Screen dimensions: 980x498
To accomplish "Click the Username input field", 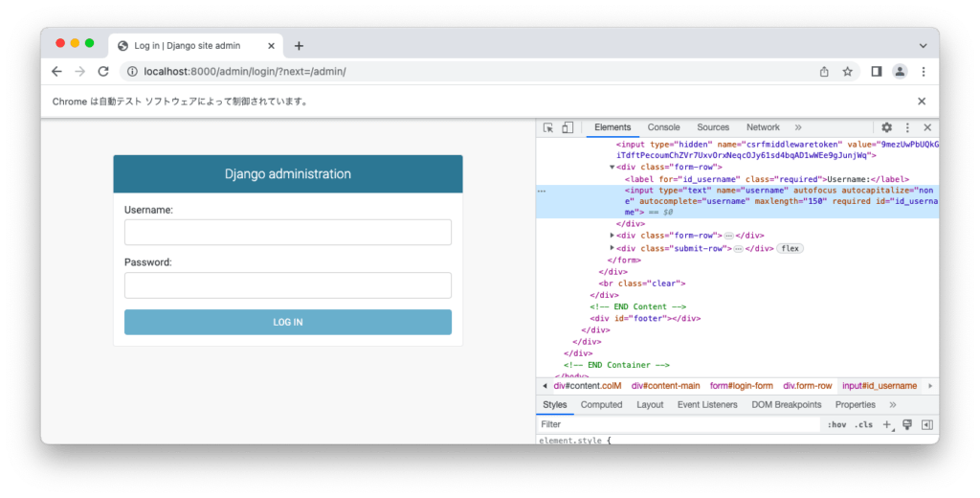I will [x=287, y=233].
